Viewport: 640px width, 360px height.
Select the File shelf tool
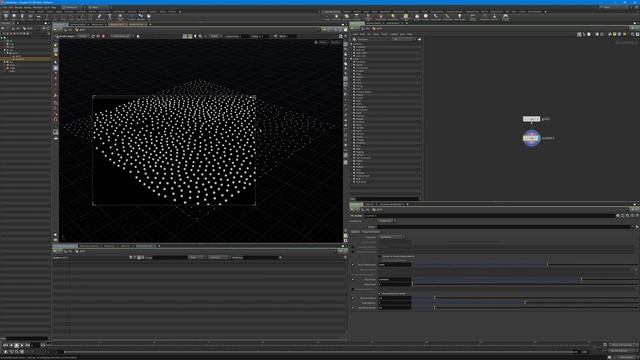coord(149,17)
